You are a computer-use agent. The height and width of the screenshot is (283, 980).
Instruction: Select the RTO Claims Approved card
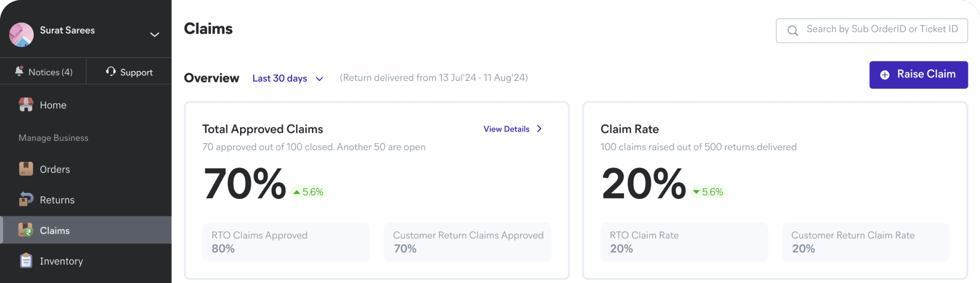pos(286,242)
